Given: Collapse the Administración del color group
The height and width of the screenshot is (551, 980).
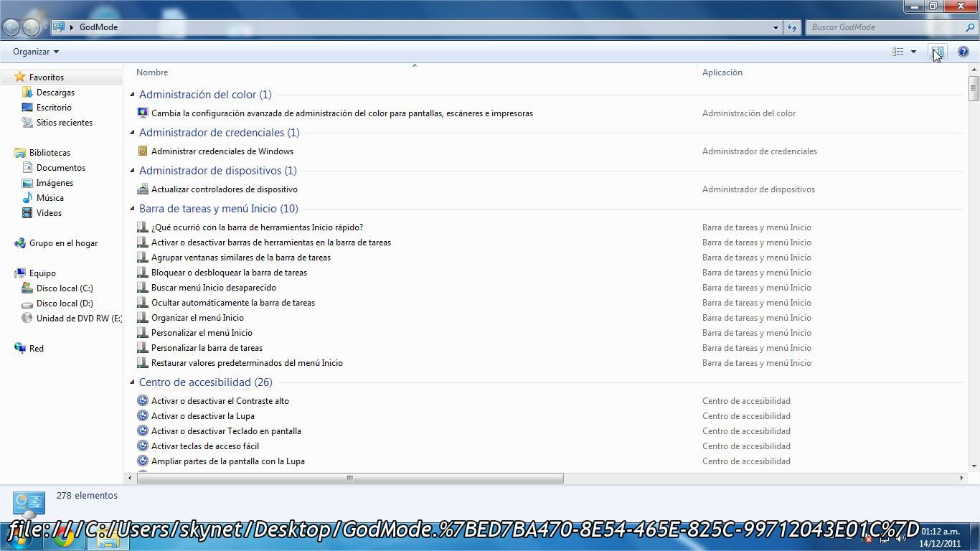Looking at the screenshot, I should point(132,95).
